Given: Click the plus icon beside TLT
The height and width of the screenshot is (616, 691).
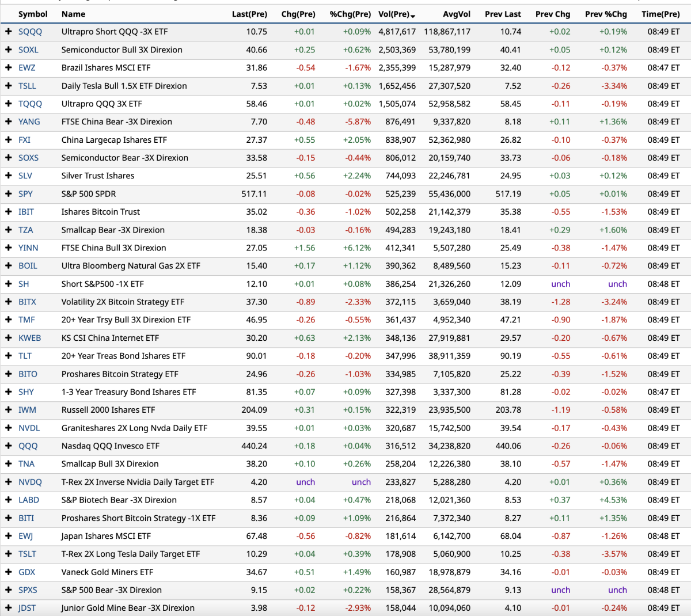Looking at the screenshot, I should click(x=8, y=356).
